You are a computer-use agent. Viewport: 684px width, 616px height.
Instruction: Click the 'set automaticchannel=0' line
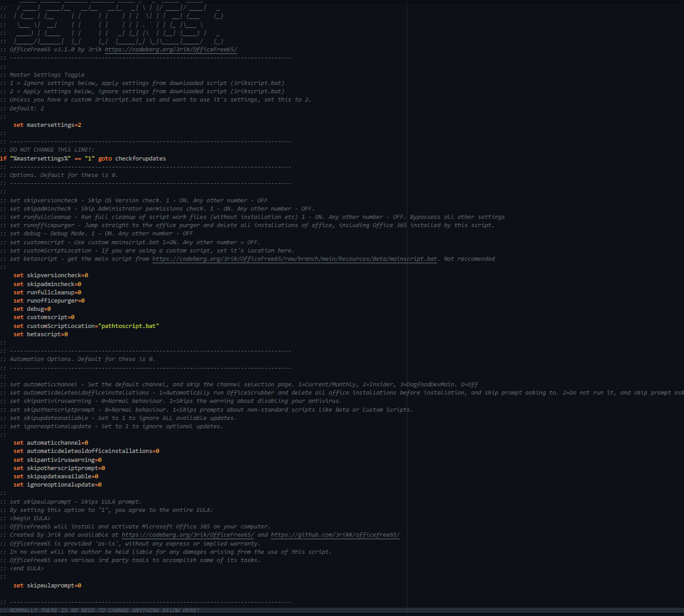pos(51,443)
